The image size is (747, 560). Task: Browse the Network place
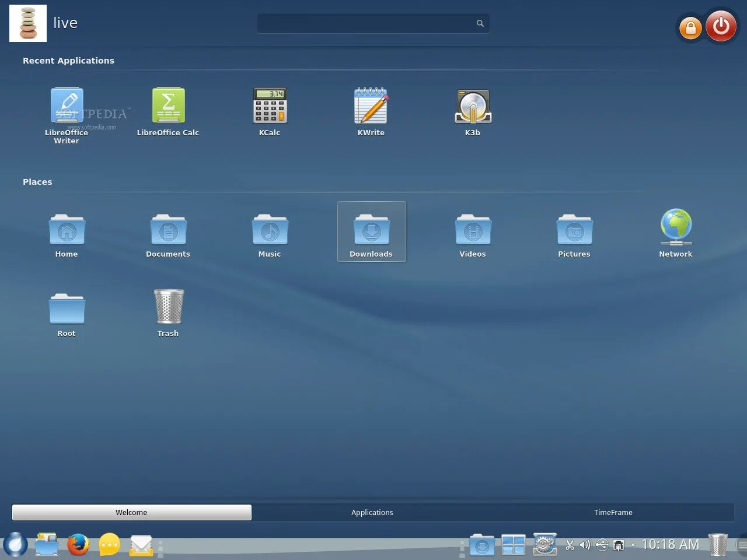coord(676,233)
